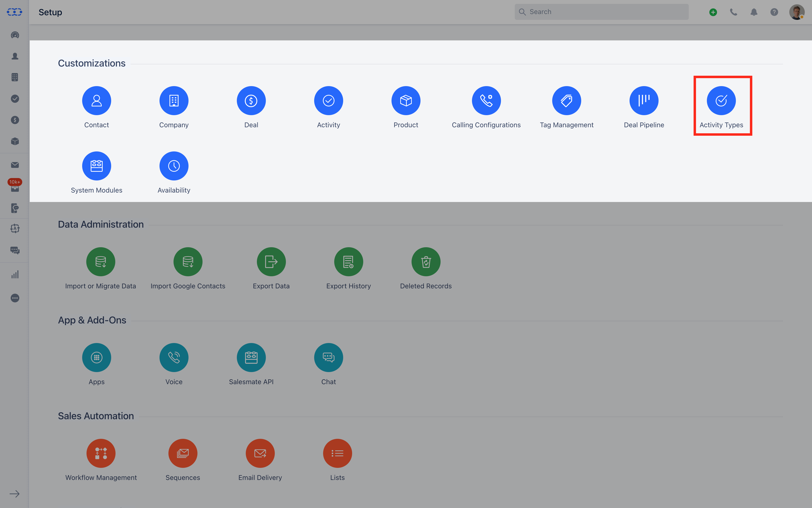Open Deal Pipeline settings
812x508 pixels.
644,100
